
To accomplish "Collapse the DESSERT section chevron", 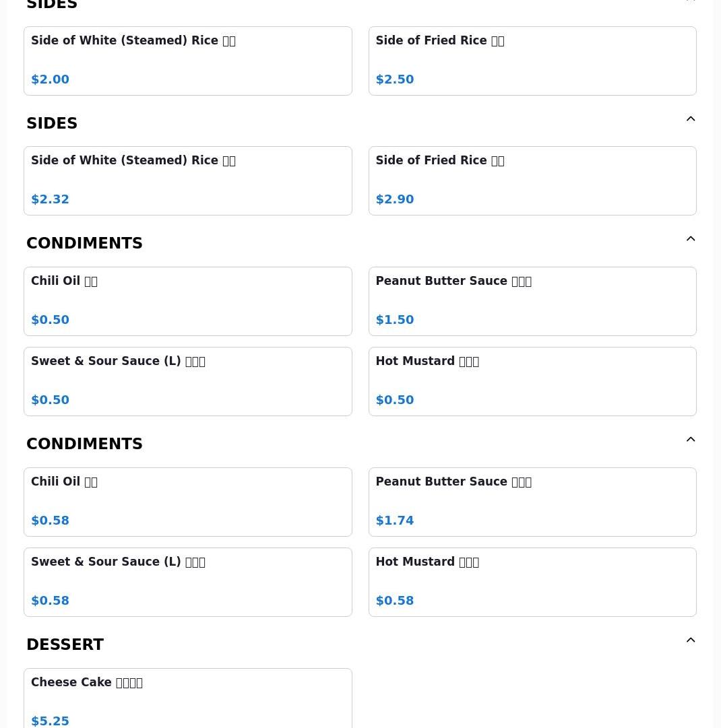I will [x=691, y=641].
